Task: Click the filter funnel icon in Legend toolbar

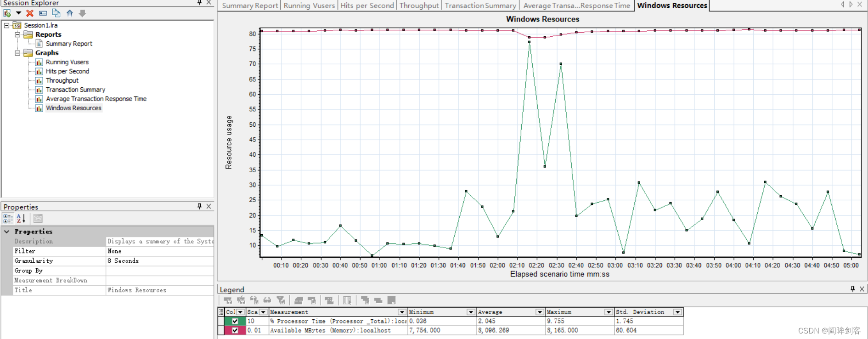Action: tap(281, 300)
